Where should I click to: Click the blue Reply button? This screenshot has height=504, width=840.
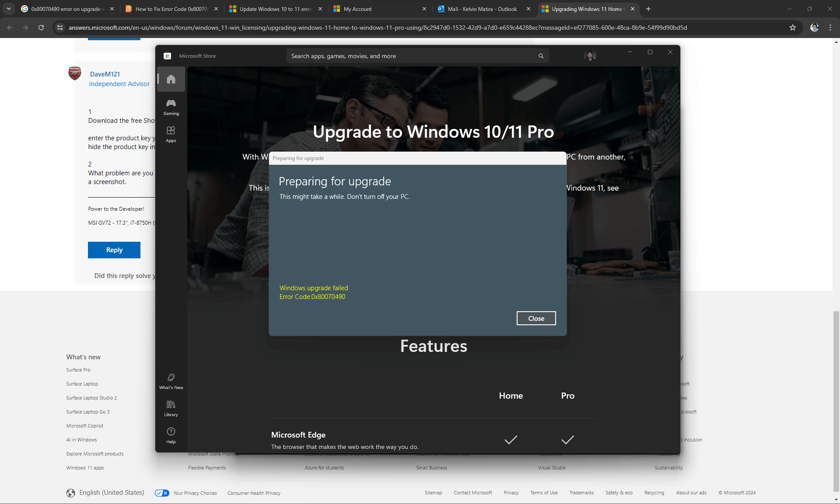(x=114, y=250)
